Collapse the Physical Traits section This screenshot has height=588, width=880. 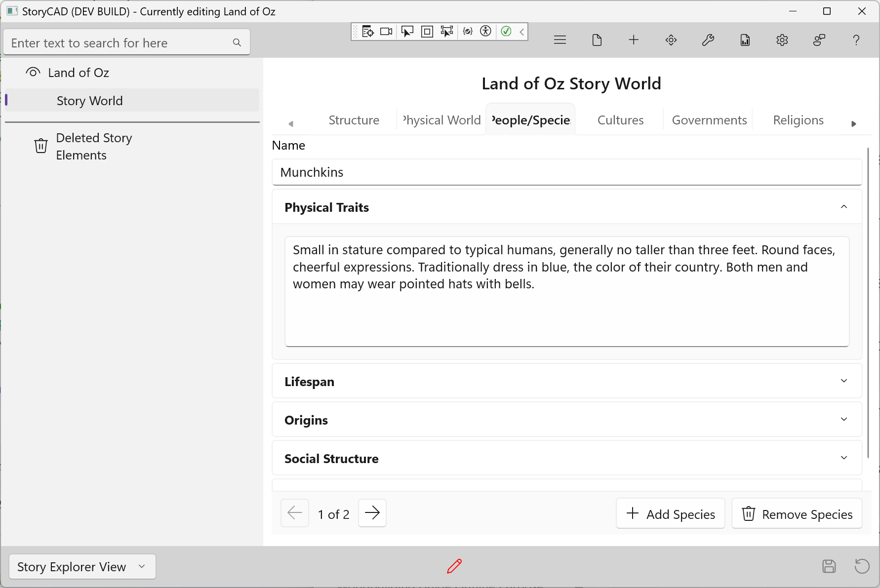[843, 207]
